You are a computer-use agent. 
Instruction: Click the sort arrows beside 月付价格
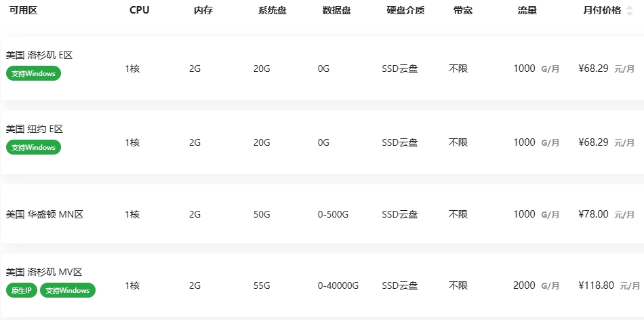click(x=629, y=11)
